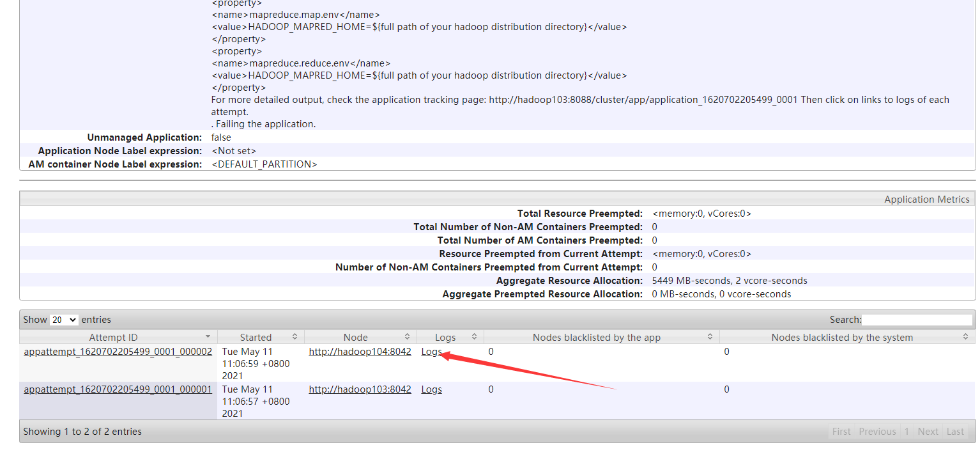Open Logs for appattempt_1620702205499_0001_000001
Screen dimensions: 980x454
[x=431, y=389]
